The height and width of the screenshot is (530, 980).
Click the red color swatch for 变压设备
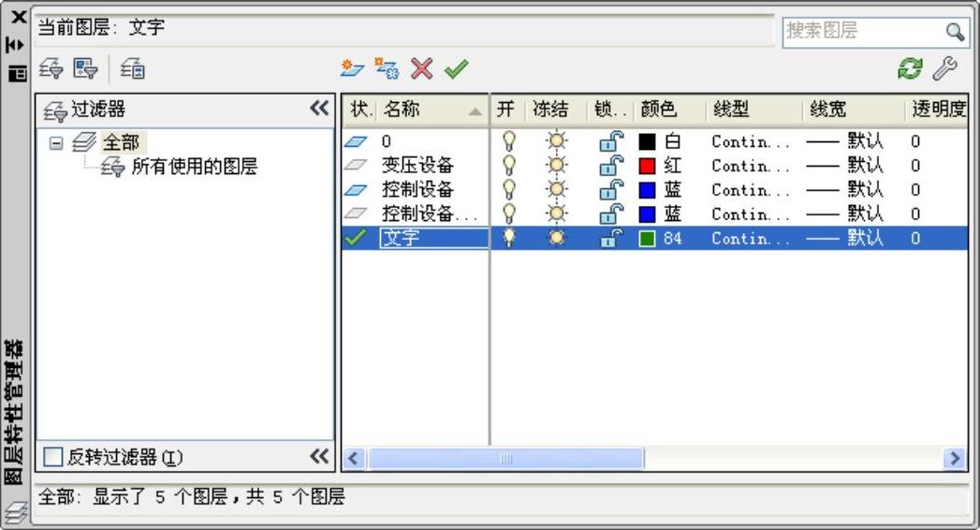(647, 167)
